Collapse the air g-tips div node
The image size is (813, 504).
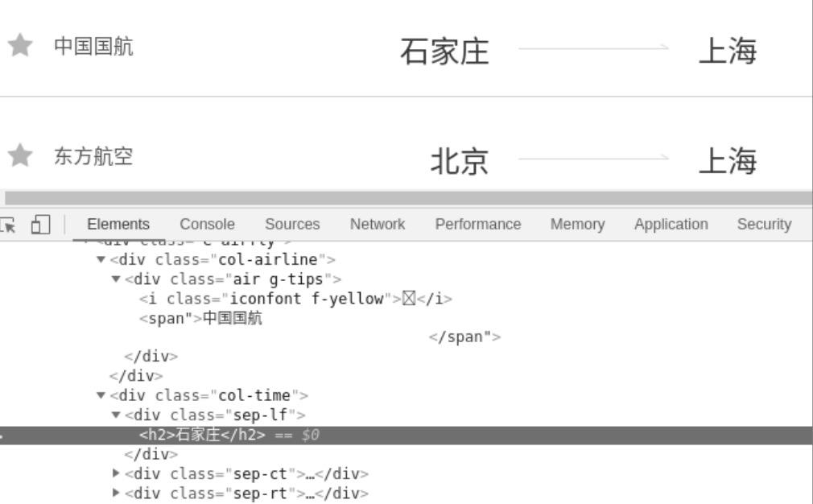(x=116, y=279)
